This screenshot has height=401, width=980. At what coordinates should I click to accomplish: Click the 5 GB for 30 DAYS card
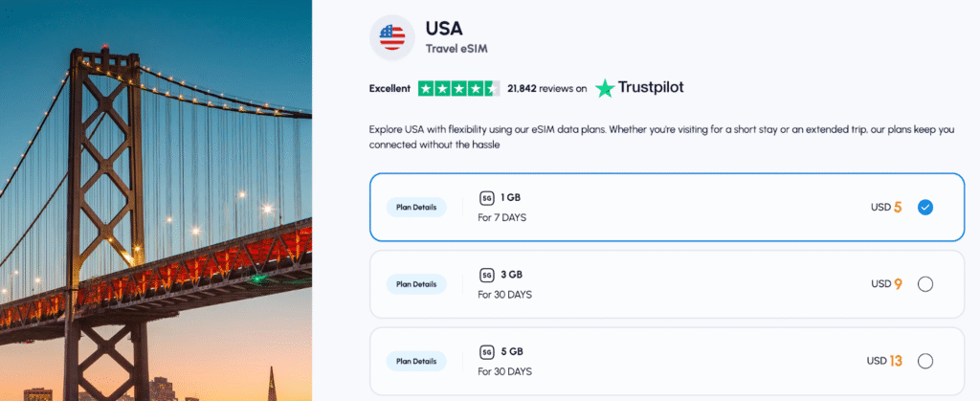(670, 361)
